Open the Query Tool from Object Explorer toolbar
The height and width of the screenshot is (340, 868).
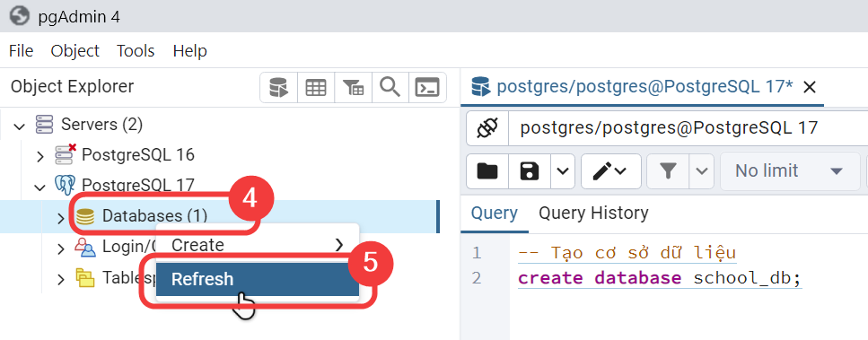point(278,87)
